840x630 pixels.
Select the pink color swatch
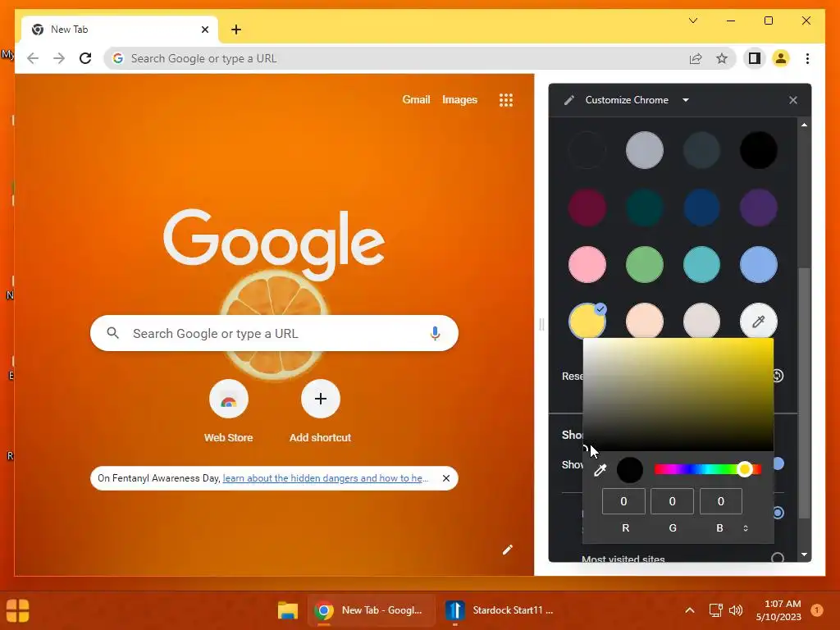point(587,264)
